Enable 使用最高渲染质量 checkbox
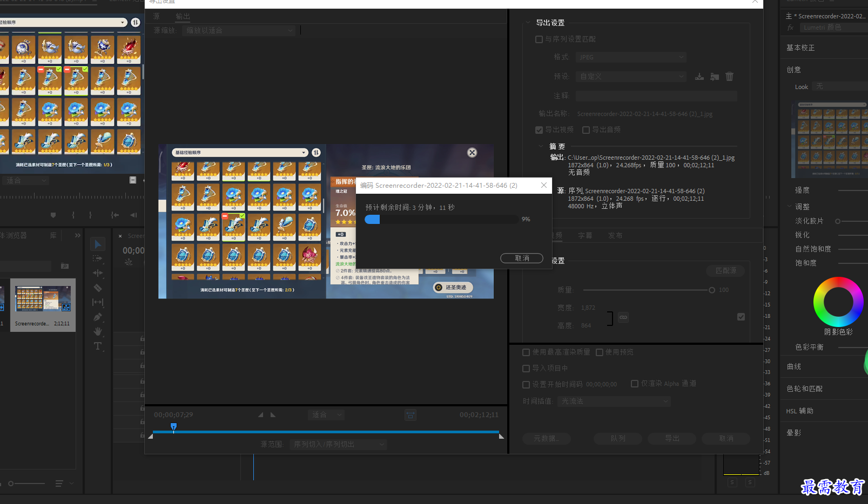Image resolution: width=868 pixels, height=504 pixels. (526, 352)
